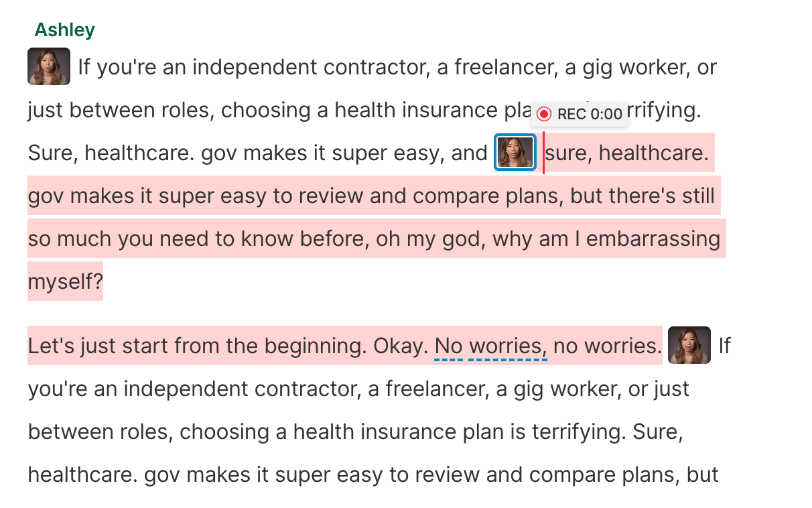Screen dimensions: 812x508
Task: Place cursor on the word 'myself?'
Action: 66,281
